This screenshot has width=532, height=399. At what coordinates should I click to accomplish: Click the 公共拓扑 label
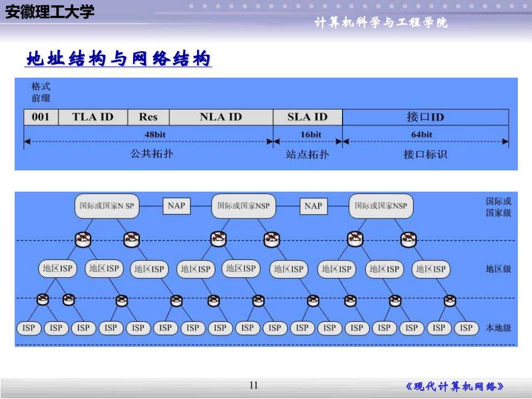[x=151, y=154]
